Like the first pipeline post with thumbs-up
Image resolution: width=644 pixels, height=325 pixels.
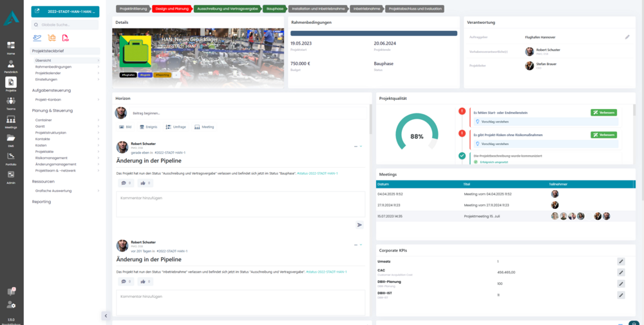coord(143,183)
